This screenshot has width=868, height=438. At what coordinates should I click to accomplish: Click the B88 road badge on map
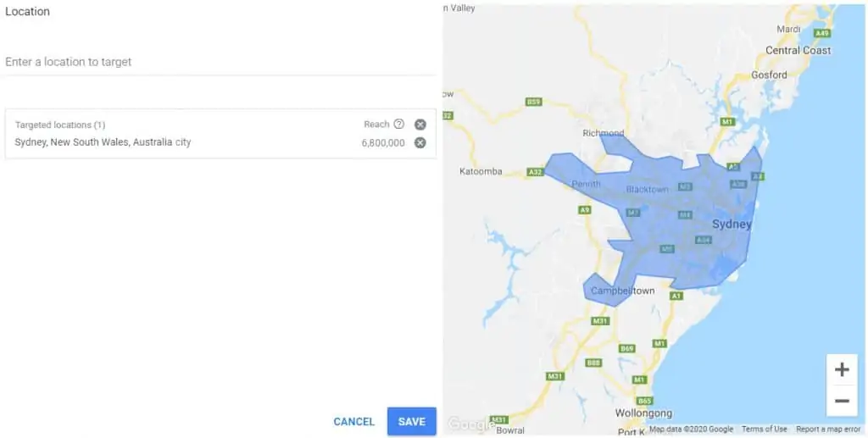click(594, 363)
